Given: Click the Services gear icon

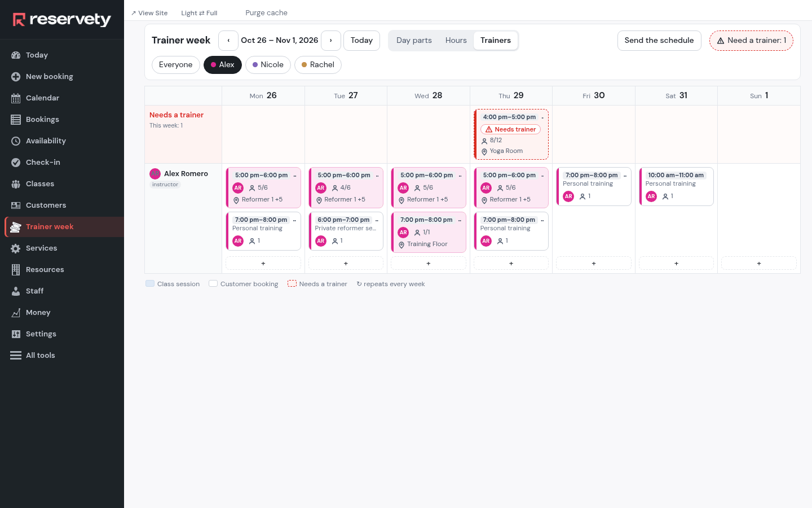Looking at the screenshot, I should click(16, 248).
